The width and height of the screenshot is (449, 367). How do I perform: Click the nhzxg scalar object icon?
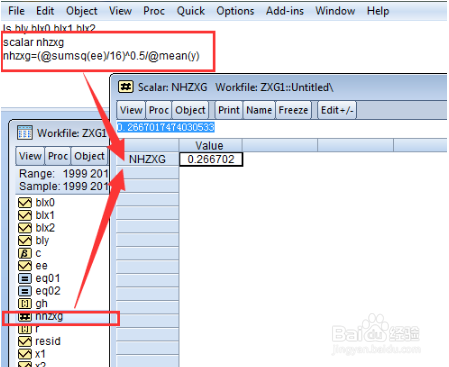coord(25,316)
